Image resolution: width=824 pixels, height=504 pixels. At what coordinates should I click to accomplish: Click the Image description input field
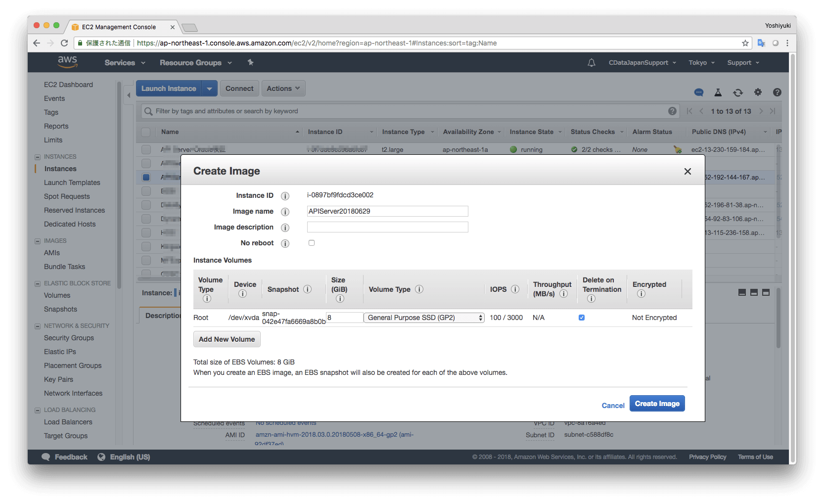(388, 227)
